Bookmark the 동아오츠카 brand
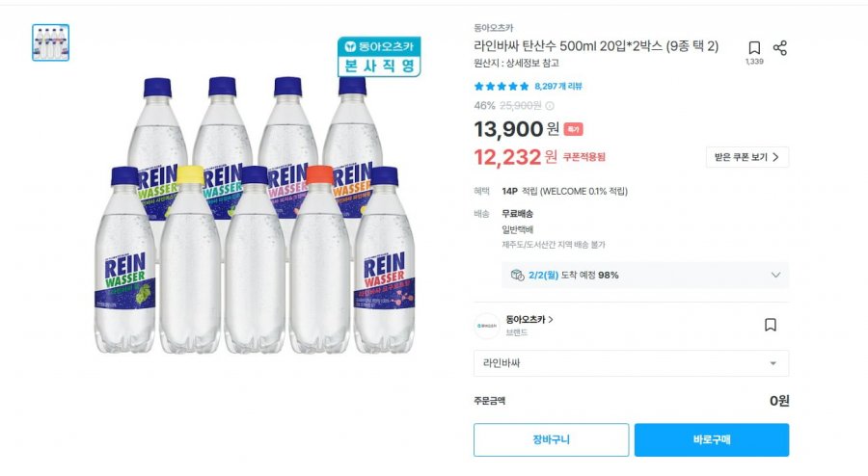Viewport: 868px width, 476px height. [x=770, y=325]
